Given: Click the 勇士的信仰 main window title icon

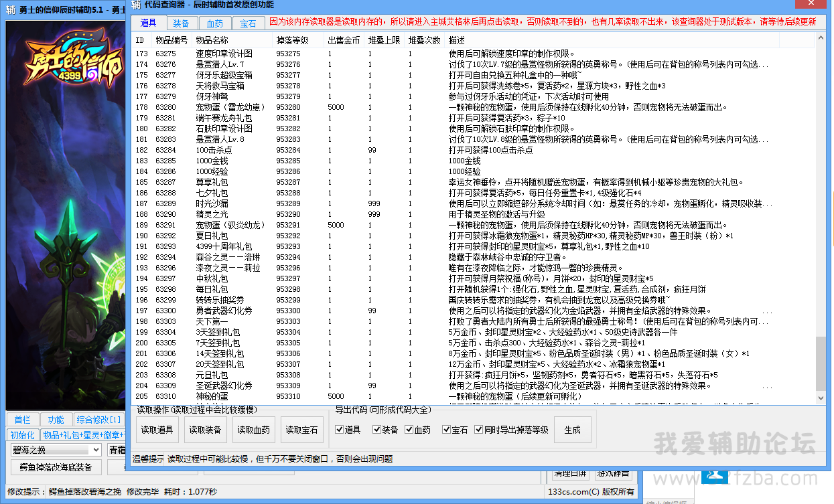Looking at the screenshot, I should (x=10, y=9).
